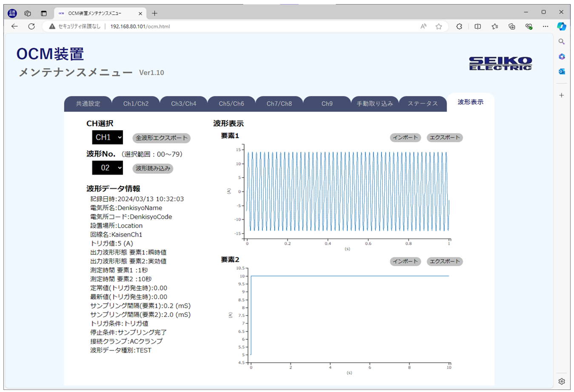Add page to favorites star
574x392 pixels.
(439, 26)
